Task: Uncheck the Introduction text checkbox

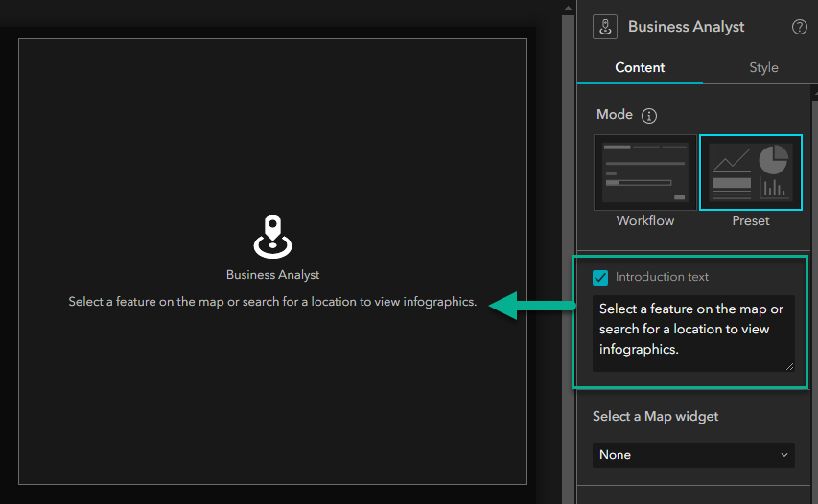Action: click(x=600, y=277)
